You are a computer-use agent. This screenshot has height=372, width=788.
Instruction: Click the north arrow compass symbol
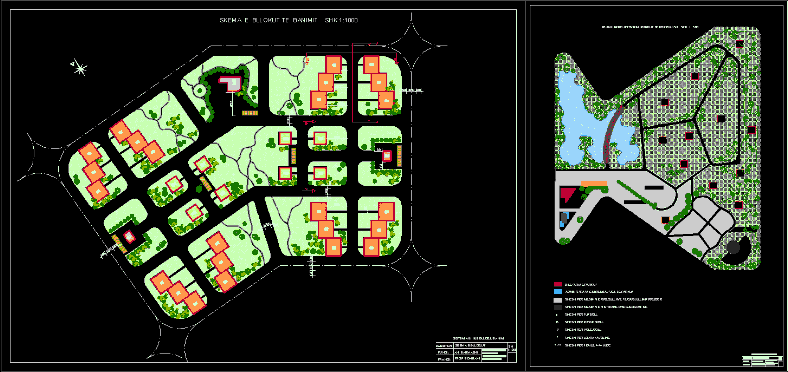tap(79, 67)
